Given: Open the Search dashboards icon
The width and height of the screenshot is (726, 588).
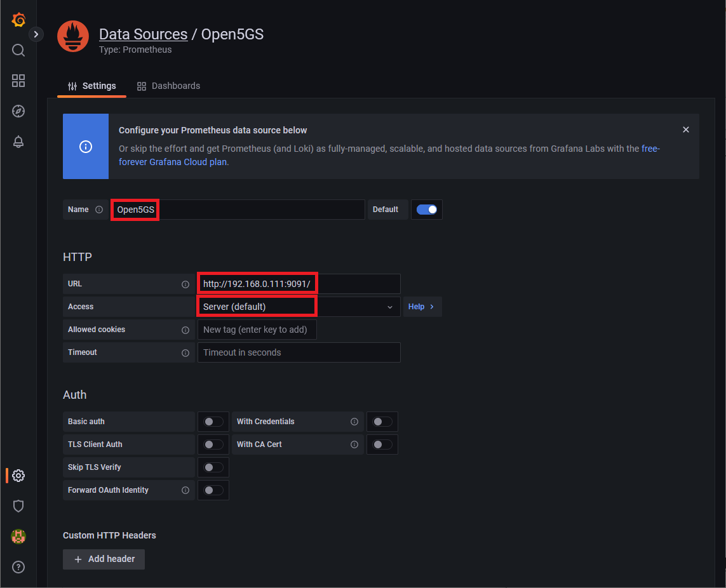Looking at the screenshot, I should click(x=18, y=50).
